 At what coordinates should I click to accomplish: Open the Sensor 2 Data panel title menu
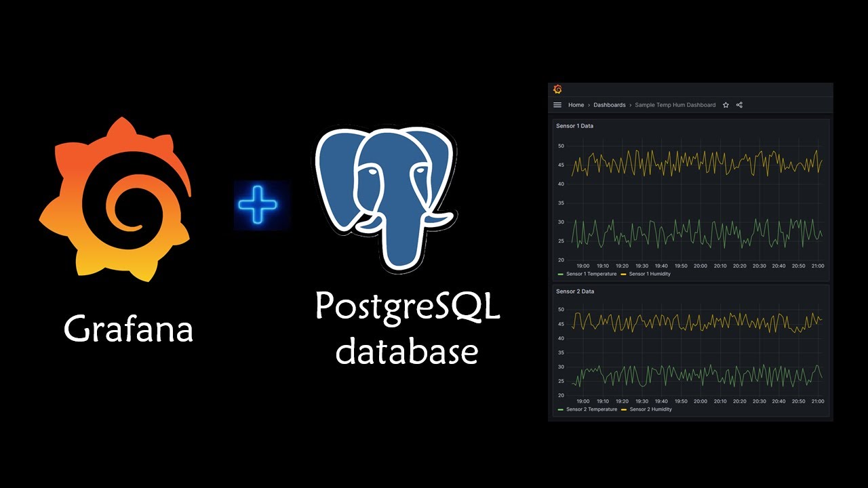tap(574, 291)
